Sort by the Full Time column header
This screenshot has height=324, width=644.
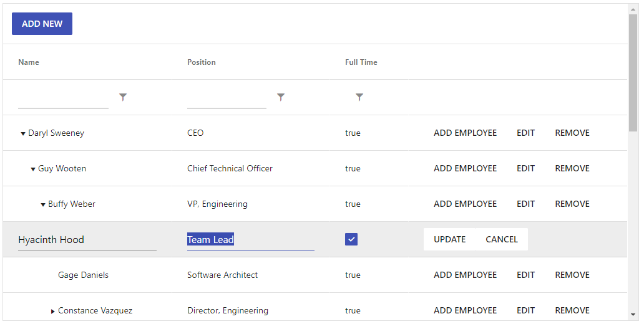click(x=361, y=62)
